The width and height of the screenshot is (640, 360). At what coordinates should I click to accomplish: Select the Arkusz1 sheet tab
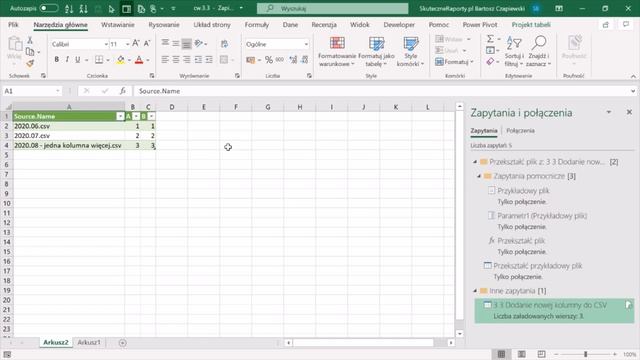(89, 342)
